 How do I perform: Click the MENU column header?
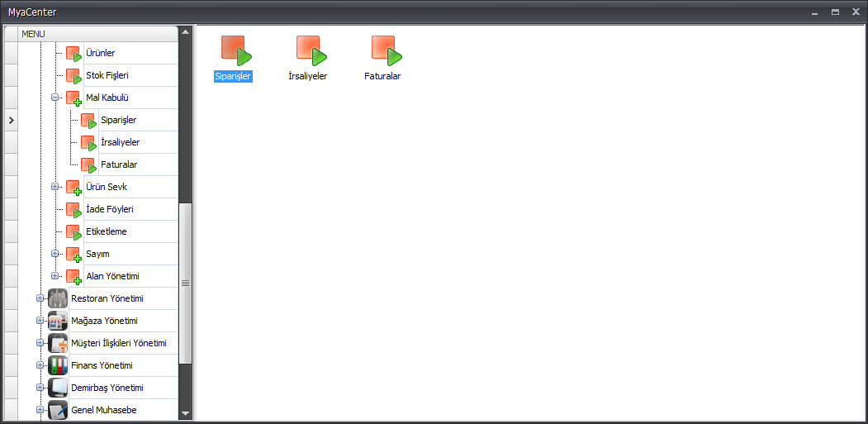98,34
